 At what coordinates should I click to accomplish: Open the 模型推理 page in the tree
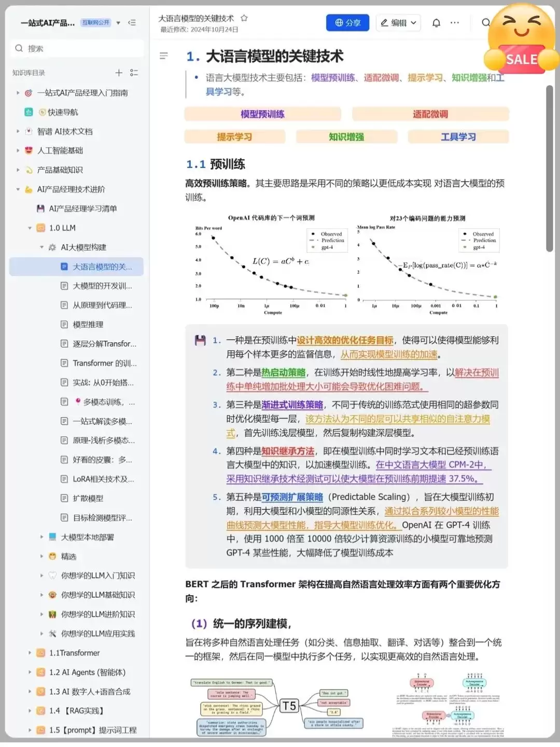(x=88, y=325)
